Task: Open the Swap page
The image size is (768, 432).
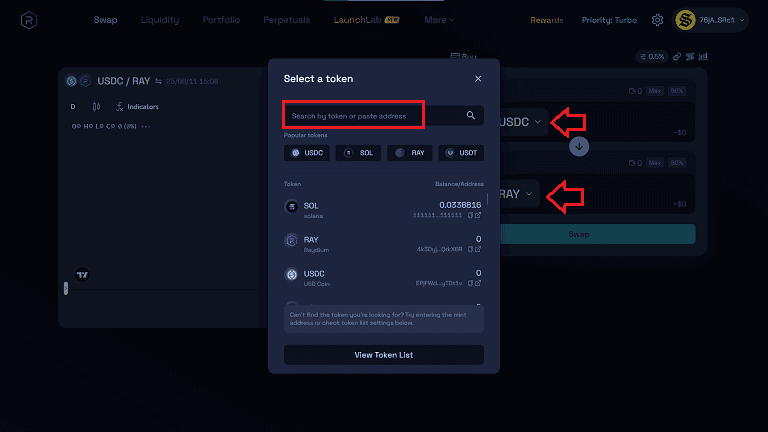Action: 105,20
